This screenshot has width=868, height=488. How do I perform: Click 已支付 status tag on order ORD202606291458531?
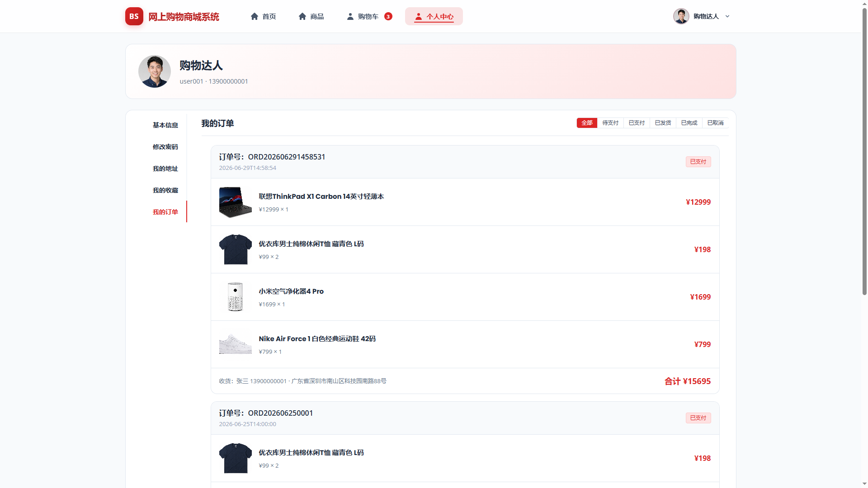pyautogui.click(x=698, y=162)
